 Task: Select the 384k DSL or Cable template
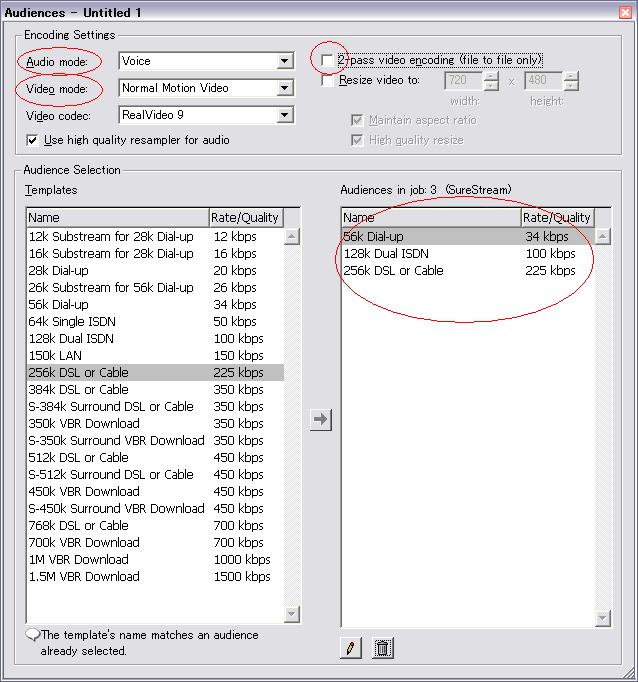point(155,389)
